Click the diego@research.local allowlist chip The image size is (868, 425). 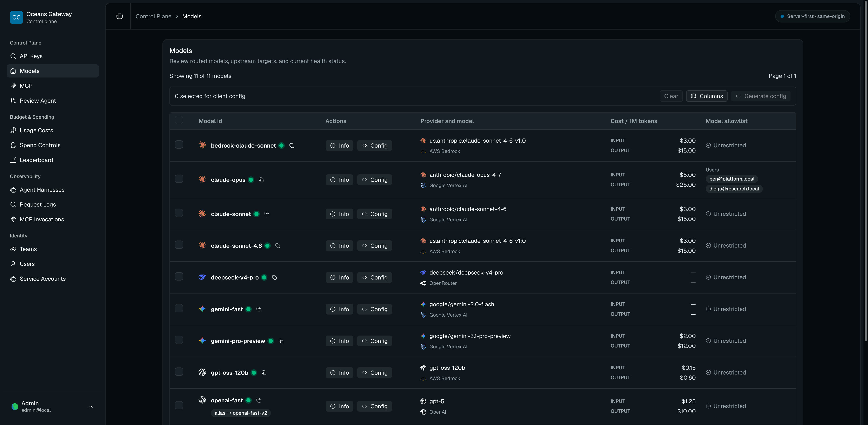tap(734, 189)
